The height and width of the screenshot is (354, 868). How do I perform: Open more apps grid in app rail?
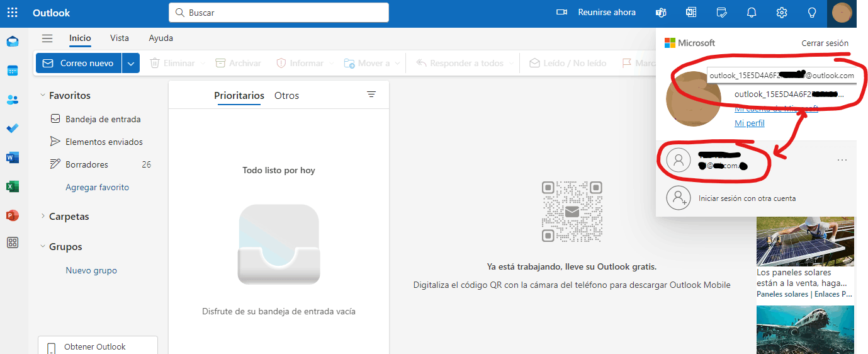[x=13, y=243]
